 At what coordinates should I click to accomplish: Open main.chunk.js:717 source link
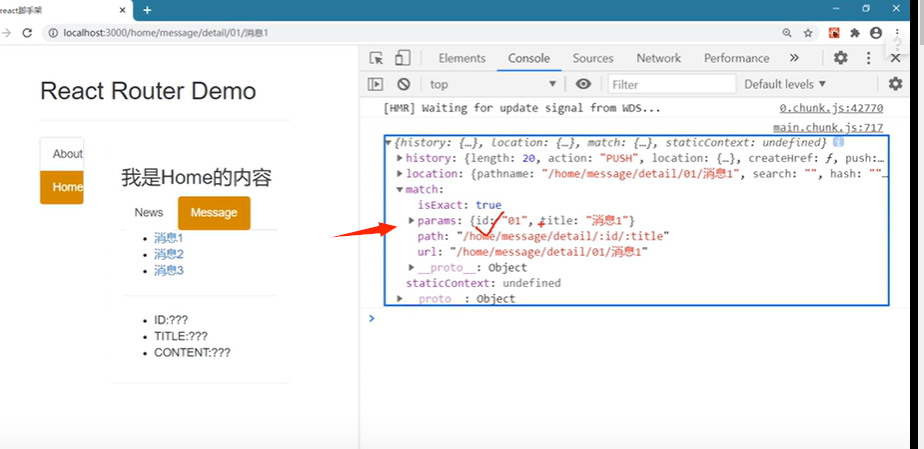point(828,127)
